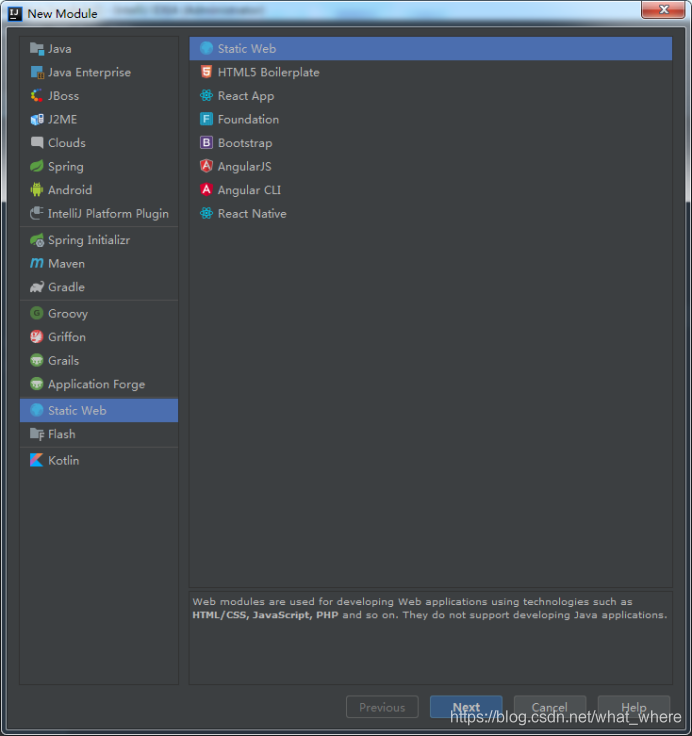692x736 pixels.
Task: Select the React App template label
Action: [x=246, y=96]
